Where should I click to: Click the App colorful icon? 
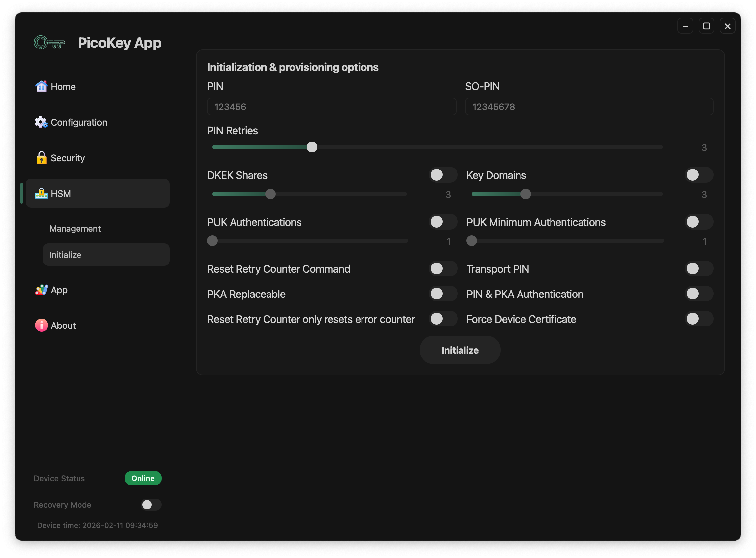(41, 290)
